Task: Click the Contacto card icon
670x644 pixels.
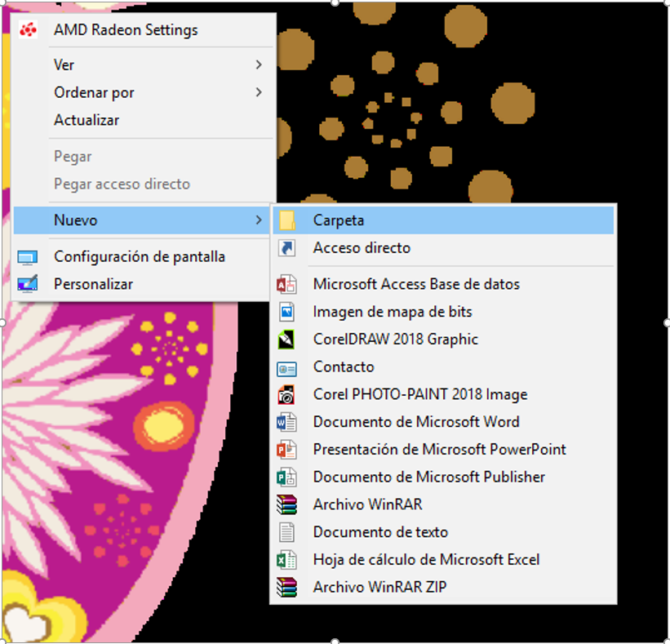Action: (286, 369)
